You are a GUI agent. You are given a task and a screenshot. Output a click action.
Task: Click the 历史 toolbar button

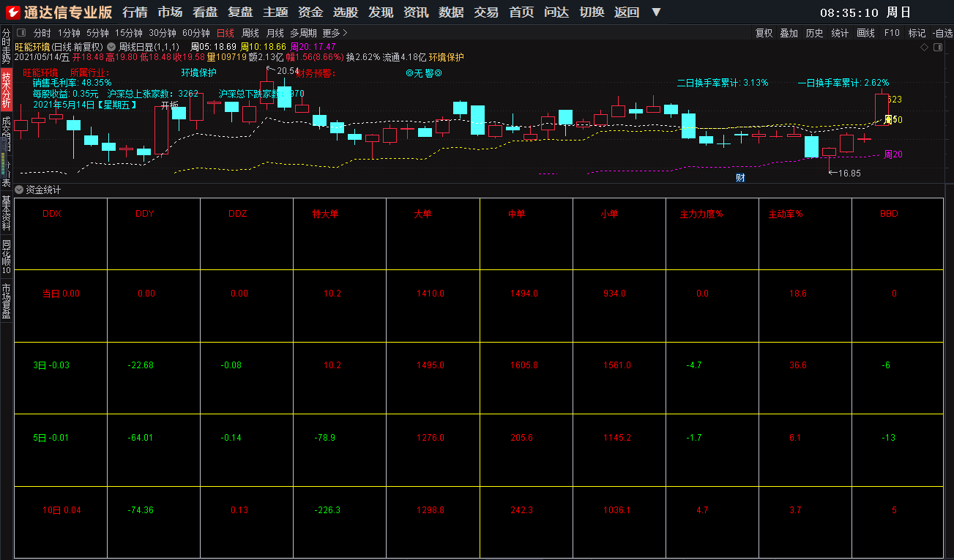click(814, 33)
